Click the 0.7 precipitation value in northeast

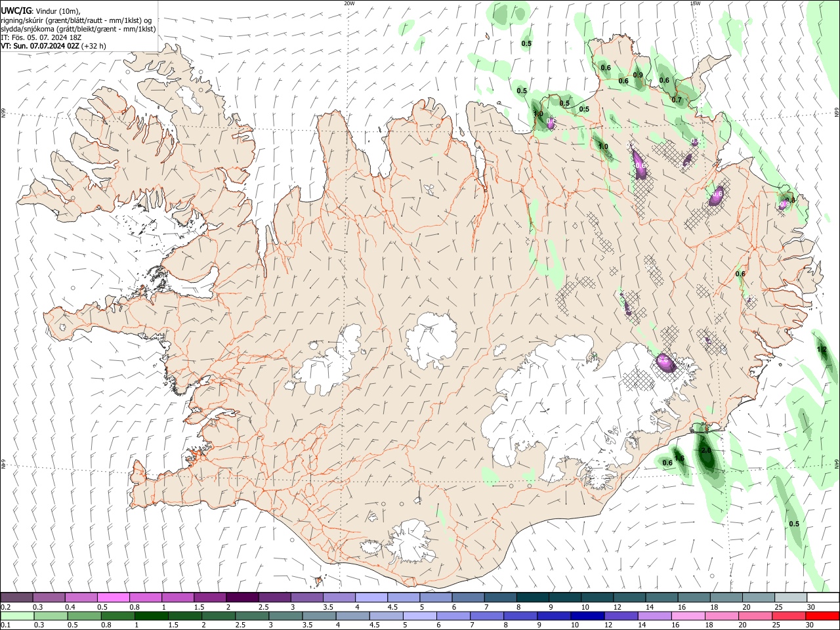click(x=677, y=100)
